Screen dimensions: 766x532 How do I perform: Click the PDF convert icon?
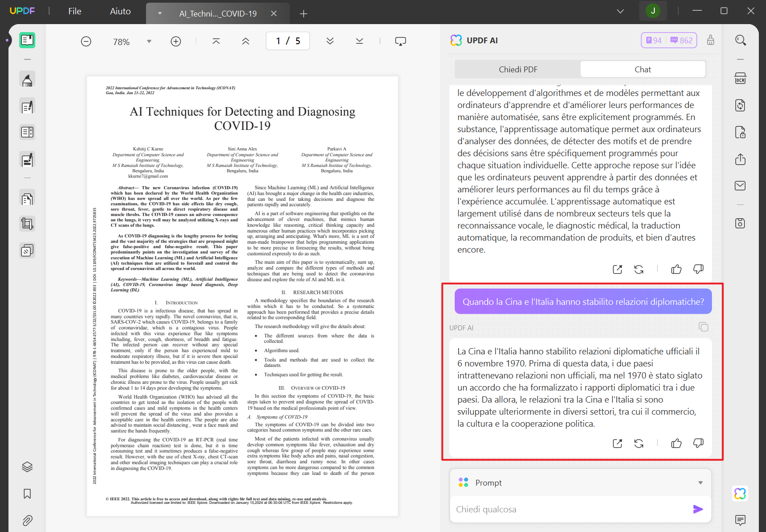(740, 105)
